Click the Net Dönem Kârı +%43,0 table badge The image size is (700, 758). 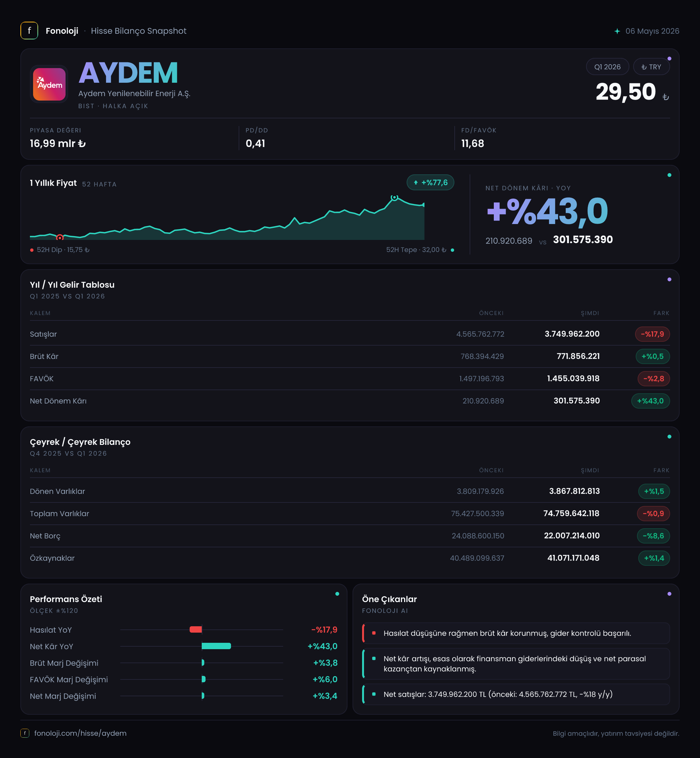650,401
